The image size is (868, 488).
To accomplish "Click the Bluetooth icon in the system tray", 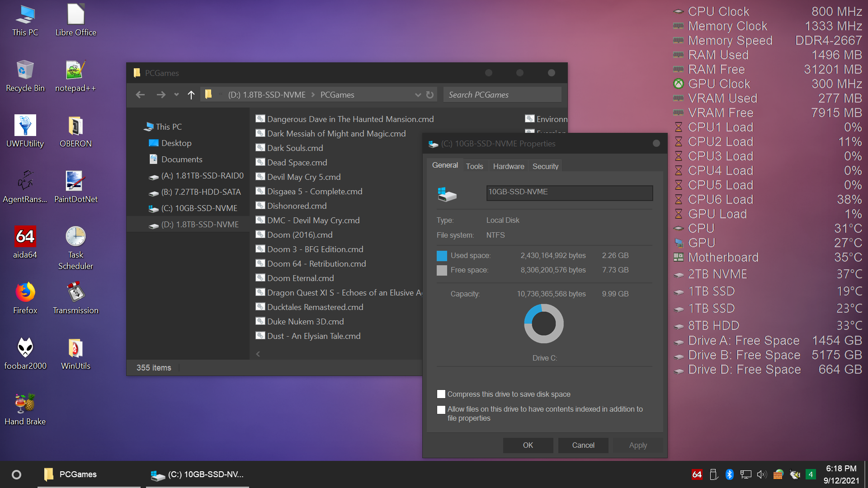I will tap(730, 474).
